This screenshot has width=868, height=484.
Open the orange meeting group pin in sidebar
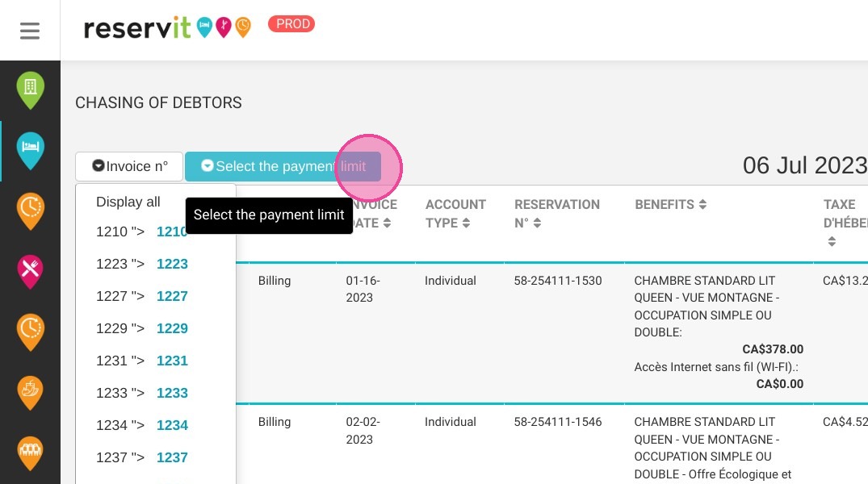(x=31, y=453)
